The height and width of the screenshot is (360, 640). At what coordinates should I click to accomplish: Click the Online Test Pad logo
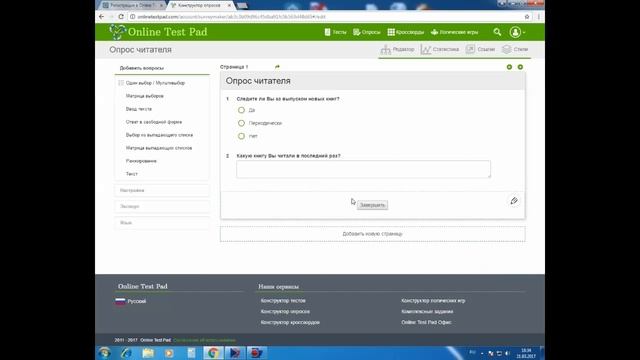click(x=158, y=32)
